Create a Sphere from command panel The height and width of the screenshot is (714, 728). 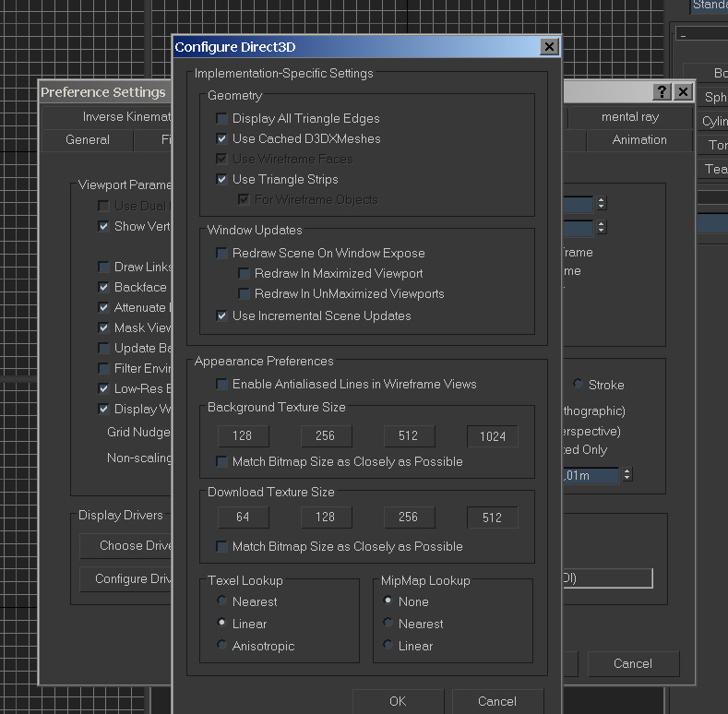pos(714,98)
